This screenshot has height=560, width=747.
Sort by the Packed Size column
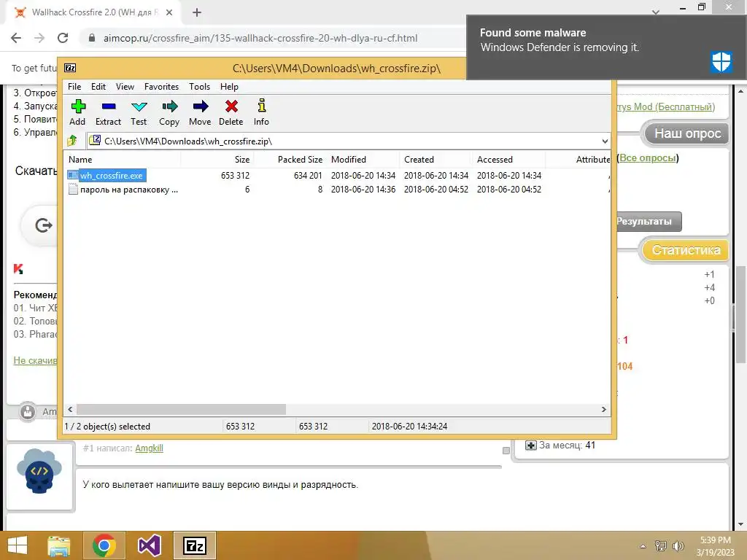tap(290, 160)
